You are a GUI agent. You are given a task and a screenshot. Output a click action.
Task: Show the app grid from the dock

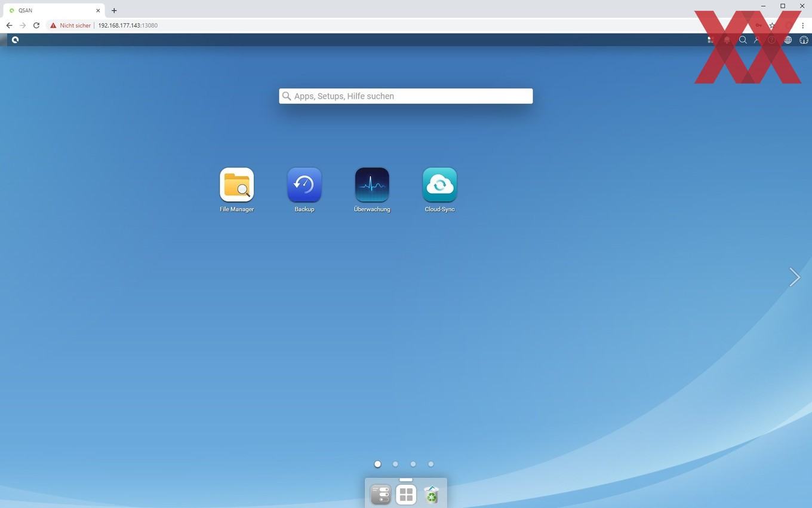tap(406, 495)
